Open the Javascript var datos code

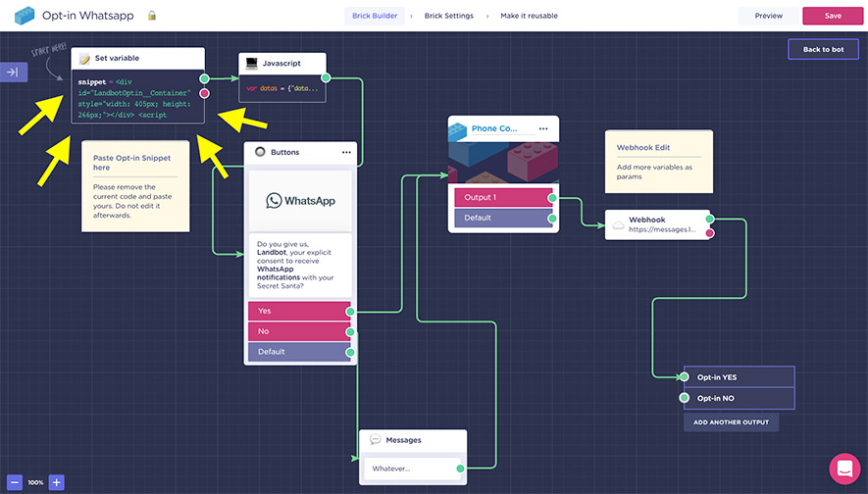coord(282,88)
